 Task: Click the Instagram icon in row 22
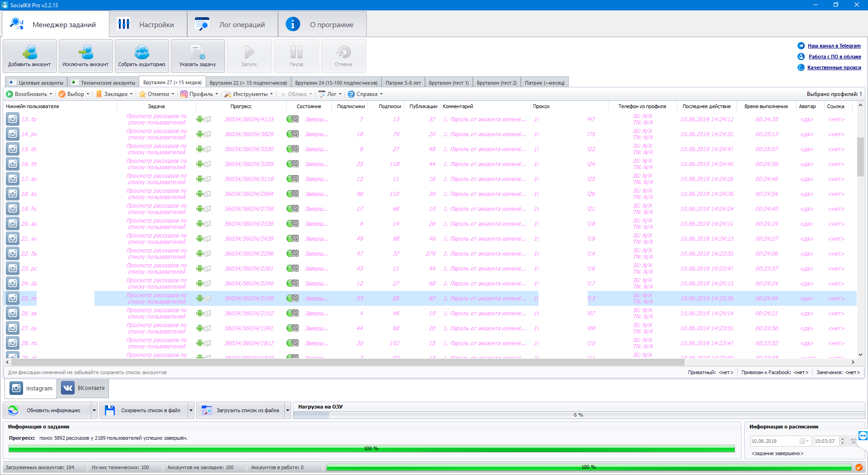pos(13,253)
